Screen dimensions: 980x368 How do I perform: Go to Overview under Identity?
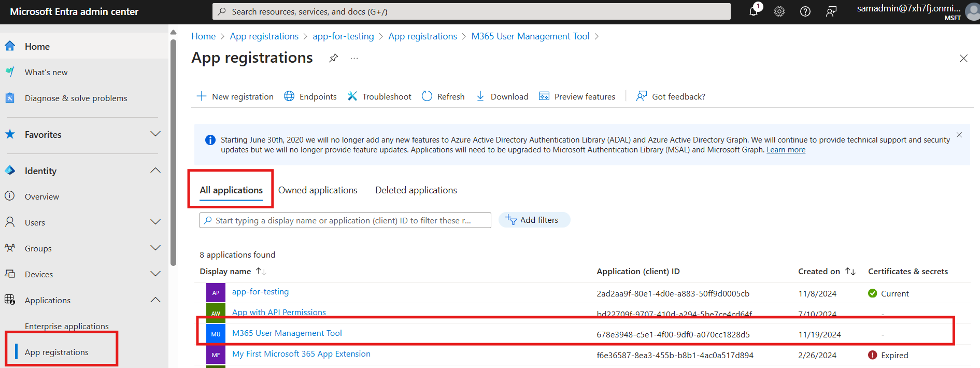coord(42,196)
